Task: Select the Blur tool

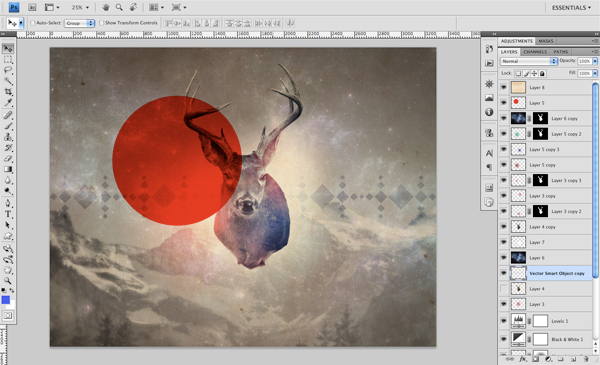Action: coord(8,180)
